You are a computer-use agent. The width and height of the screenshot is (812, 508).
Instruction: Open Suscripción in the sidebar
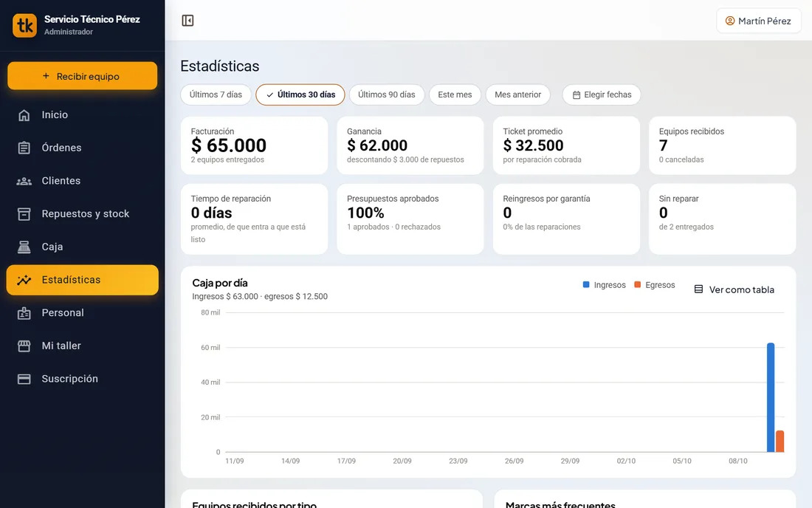click(x=83, y=379)
